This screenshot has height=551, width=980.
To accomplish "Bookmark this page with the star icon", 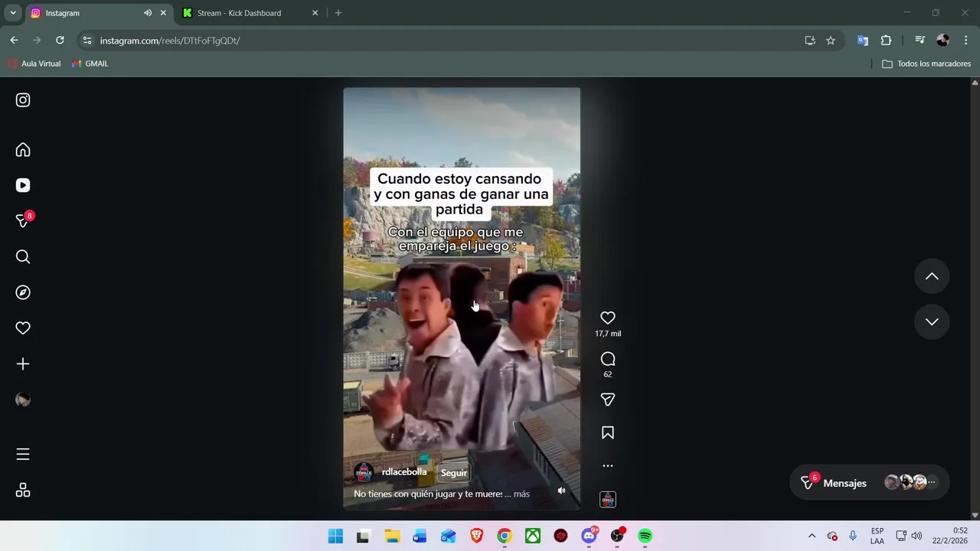I will 831,41.
